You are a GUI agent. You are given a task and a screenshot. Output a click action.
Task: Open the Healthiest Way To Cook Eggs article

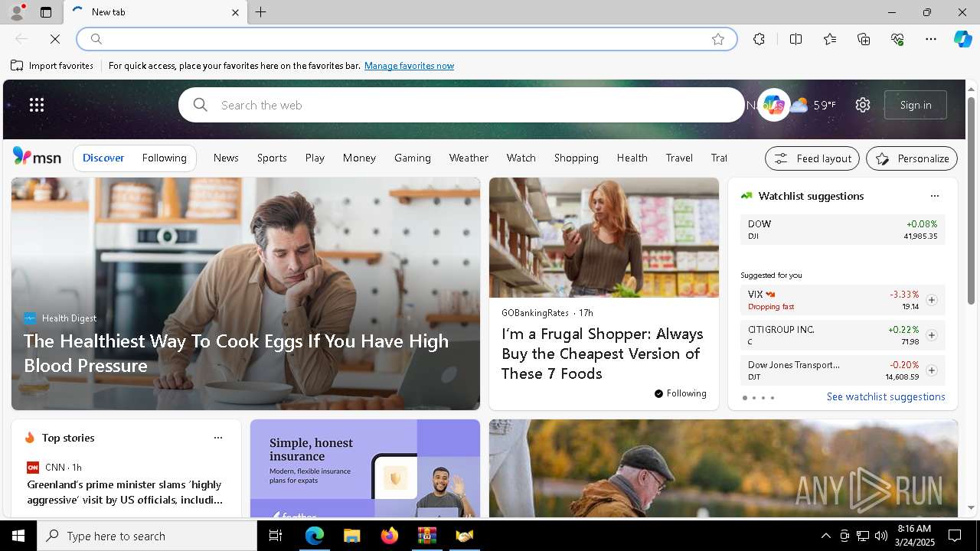(x=236, y=353)
